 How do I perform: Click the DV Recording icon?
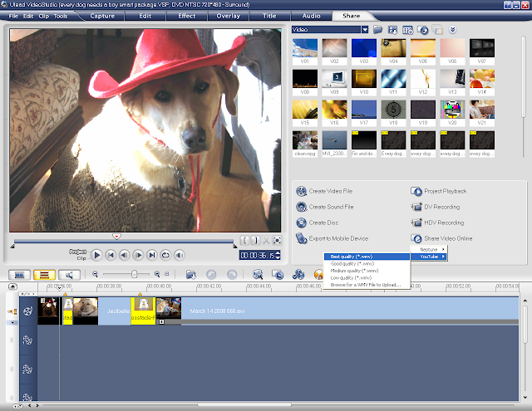point(416,207)
